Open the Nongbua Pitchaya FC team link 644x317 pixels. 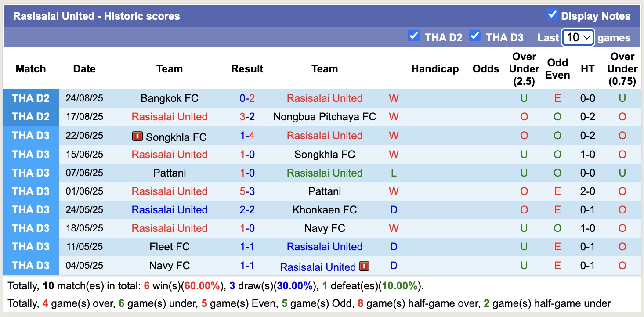point(325,117)
